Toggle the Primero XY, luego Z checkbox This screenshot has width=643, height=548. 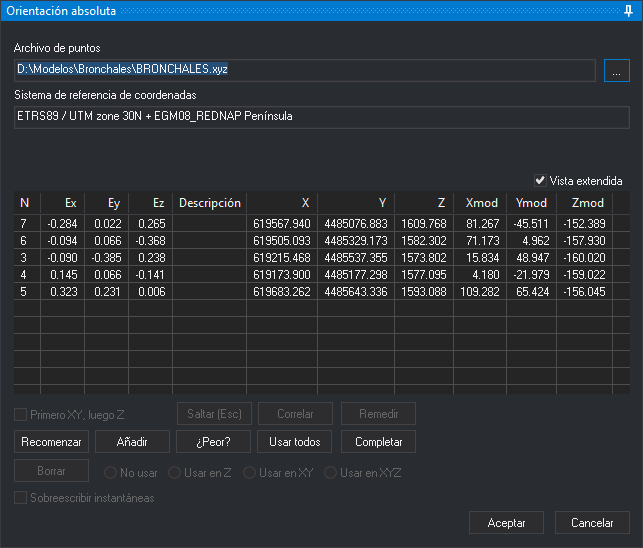point(21,415)
